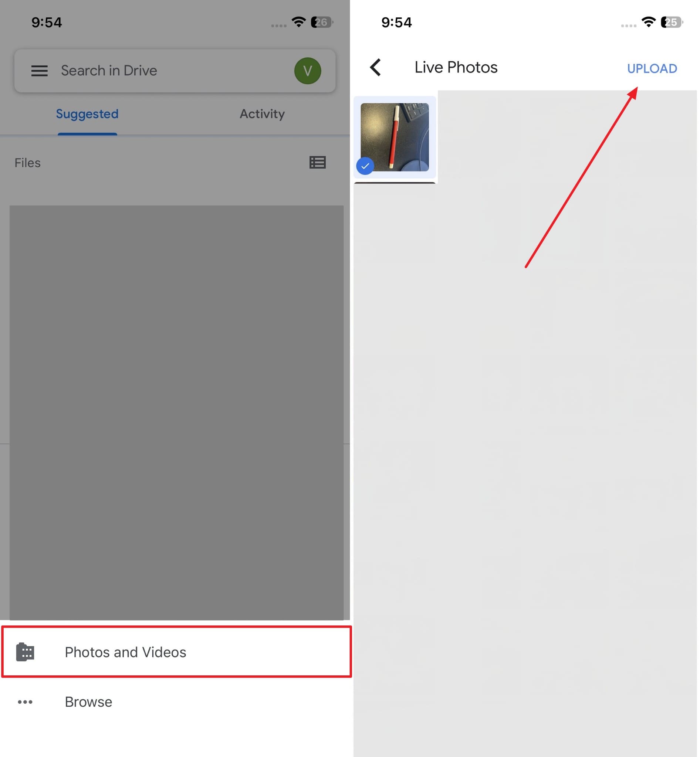Switch to the Suggested tab
Screen dimensions: 700x757
tap(88, 114)
